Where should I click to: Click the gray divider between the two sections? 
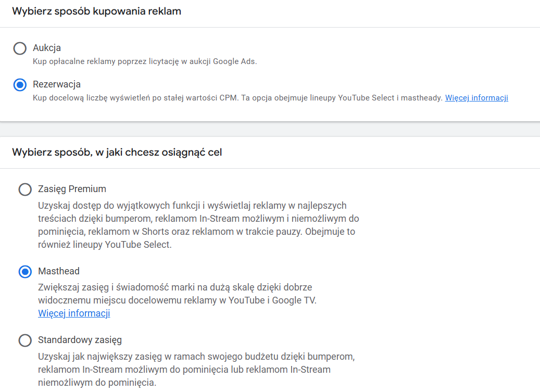pos(270,129)
